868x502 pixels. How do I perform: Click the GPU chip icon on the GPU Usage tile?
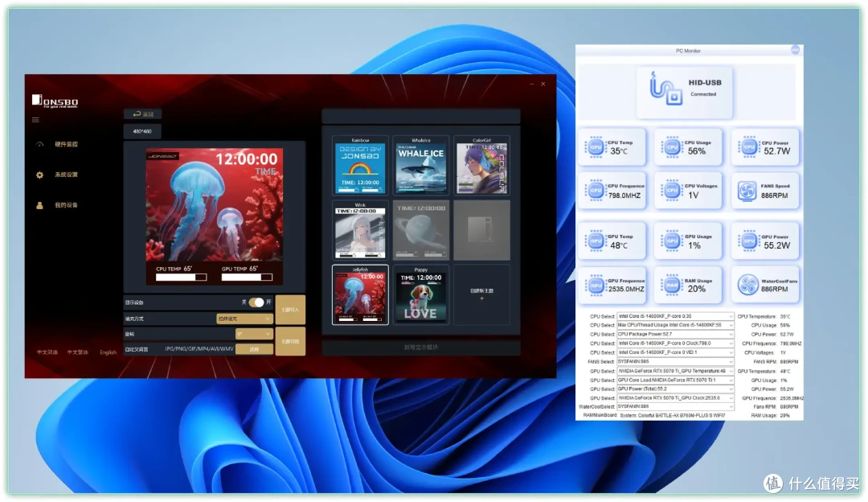click(672, 241)
